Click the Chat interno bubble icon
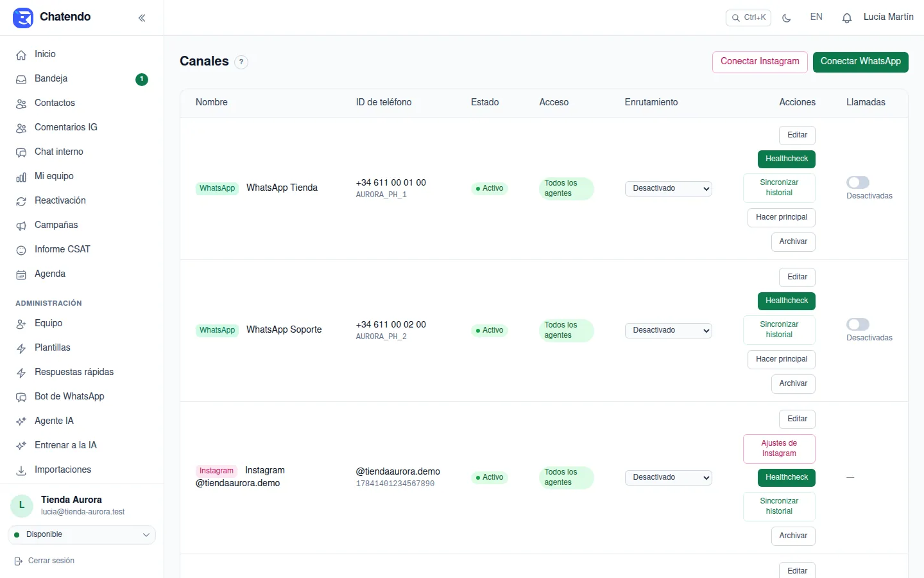The width and height of the screenshot is (924, 578). pyautogui.click(x=21, y=152)
